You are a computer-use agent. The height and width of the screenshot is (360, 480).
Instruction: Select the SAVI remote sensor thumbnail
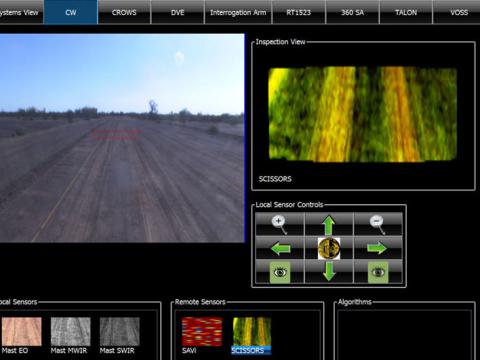202,331
